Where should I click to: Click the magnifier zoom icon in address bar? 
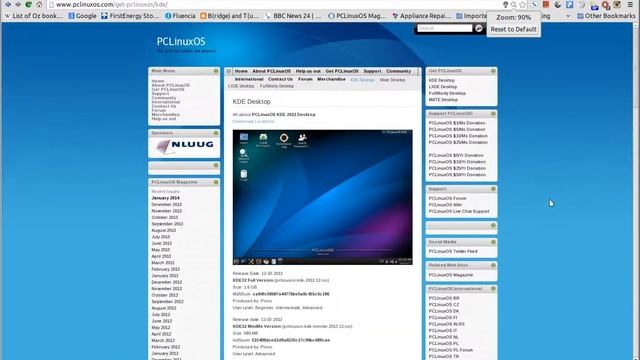(514, 4)
